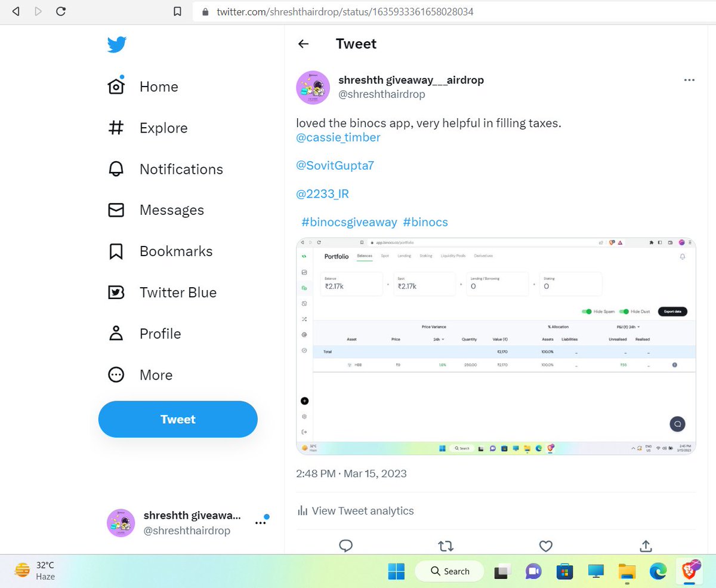Image resolution: width=716 pixels, height=588 pixels.
Task: Click the 2:48 PM · Mar 15, 2023 timestamp
Action: pos(351,474)
